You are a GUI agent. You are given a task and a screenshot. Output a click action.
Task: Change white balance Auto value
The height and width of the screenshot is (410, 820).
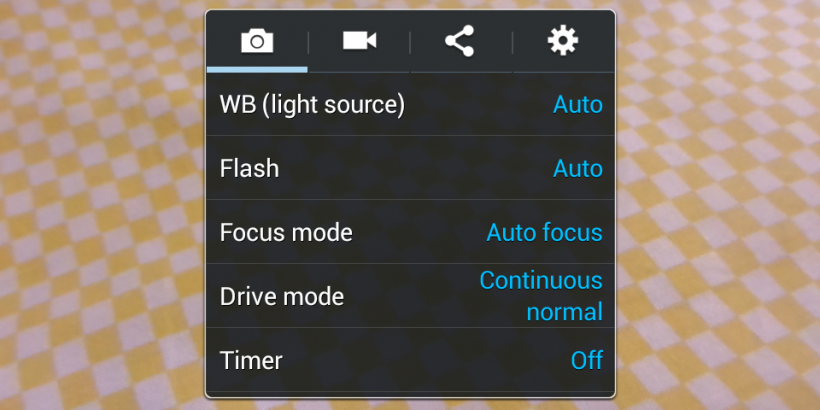tap(578, 104)
